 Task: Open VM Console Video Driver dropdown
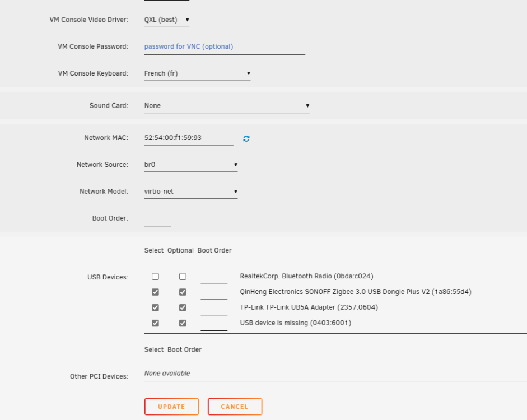(x=167, y=20)
